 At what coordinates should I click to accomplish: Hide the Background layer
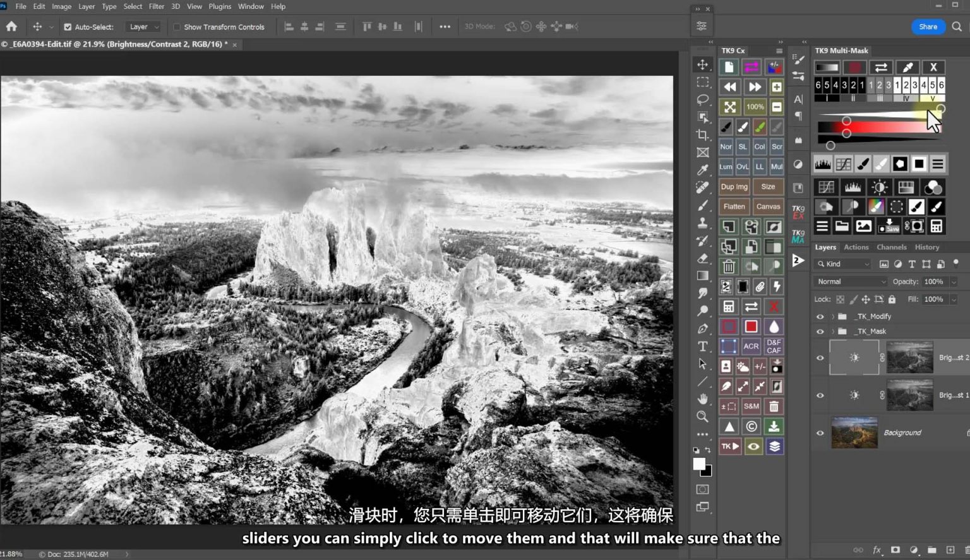click(820, 433)
